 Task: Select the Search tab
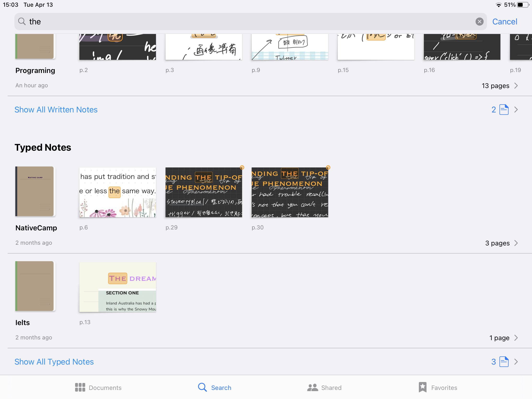click(x=215, y=388)
